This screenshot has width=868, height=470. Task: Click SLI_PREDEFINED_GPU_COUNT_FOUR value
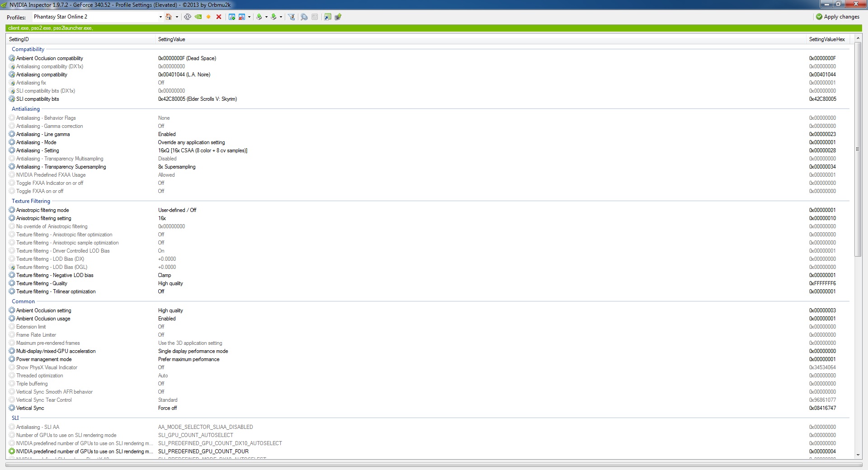pos(203,451)
